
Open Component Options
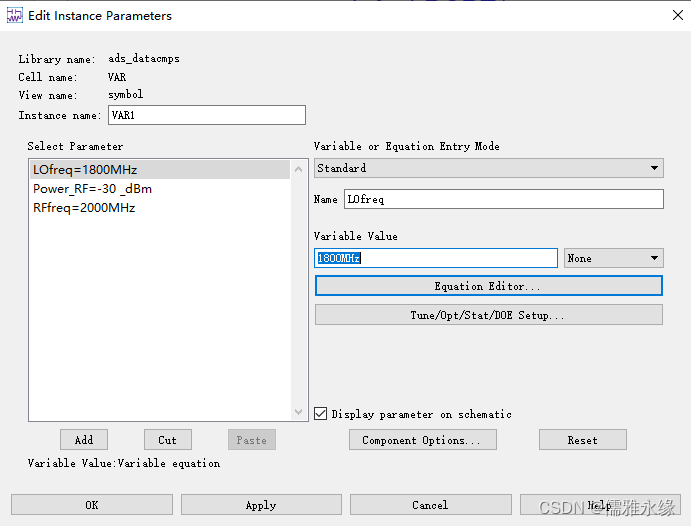point(423,440)
